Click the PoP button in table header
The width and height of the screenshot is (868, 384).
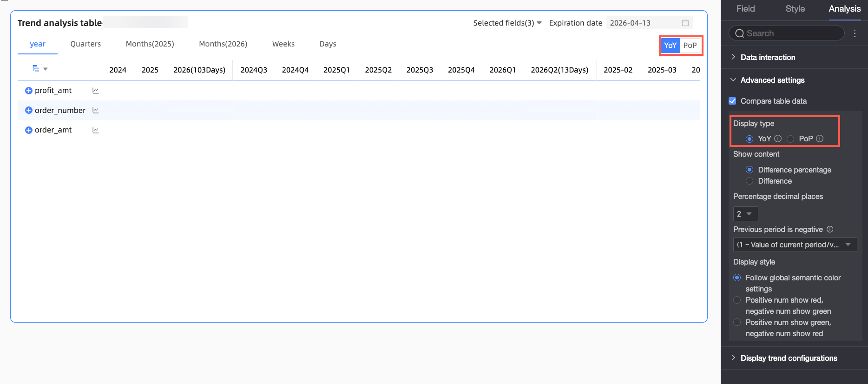pyautogui.click(x=690, y=45)
